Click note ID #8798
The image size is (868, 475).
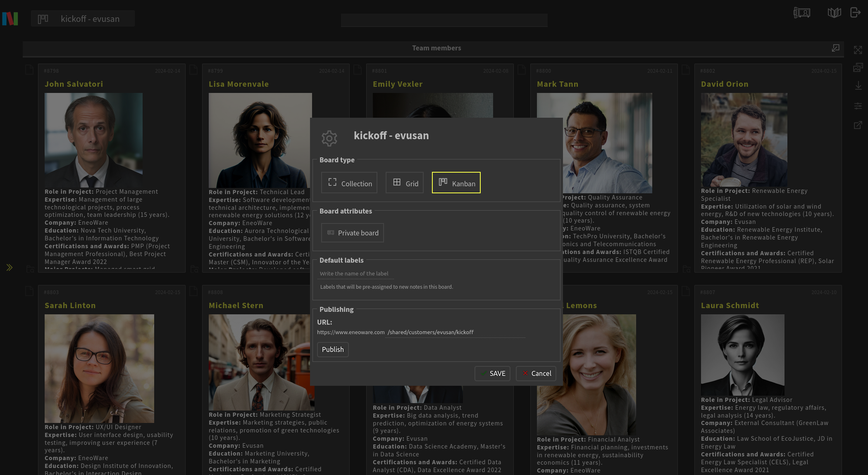pos(51,71)
